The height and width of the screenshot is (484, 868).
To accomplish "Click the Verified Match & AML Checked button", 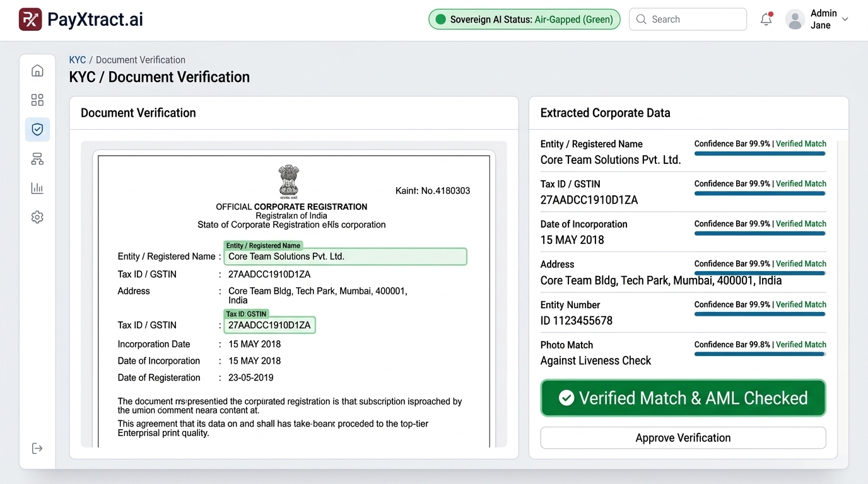I will (x=683, y=398).
